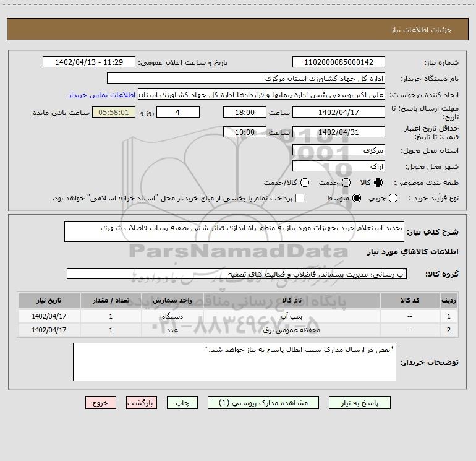Click the پاسخ به نیاز button
This screenshot has width=476, height=461.
[x=359, y=403]
